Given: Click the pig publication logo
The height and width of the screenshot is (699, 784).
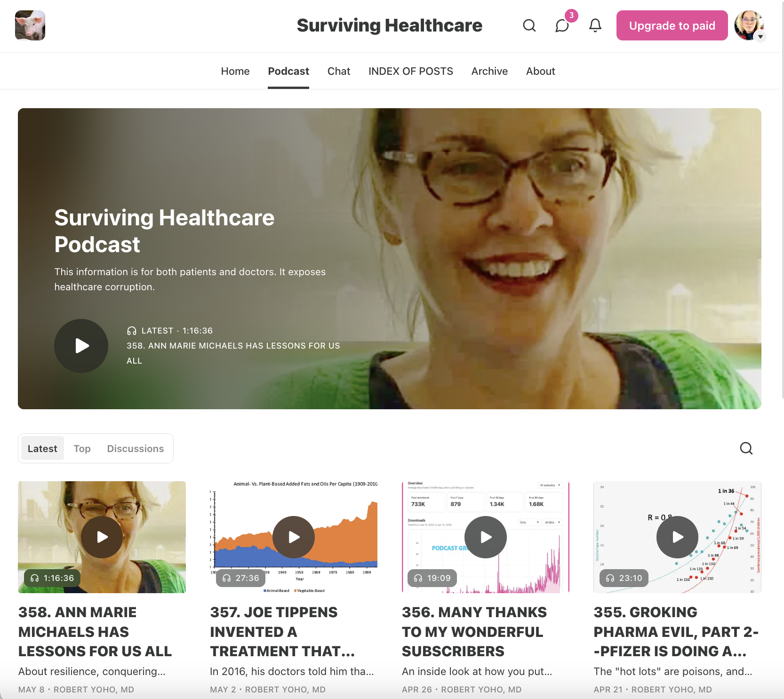Looking at the screenshot, I should coord(30,25).
